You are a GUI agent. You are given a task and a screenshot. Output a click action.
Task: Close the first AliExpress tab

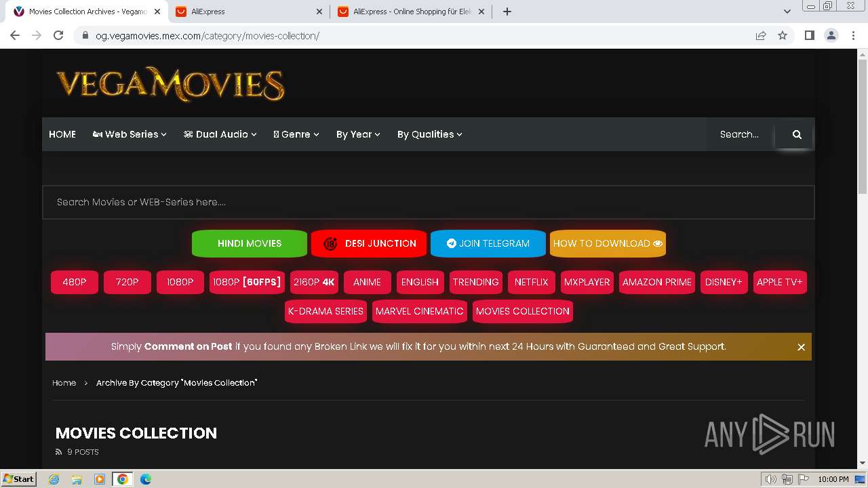tap(320, 12)
